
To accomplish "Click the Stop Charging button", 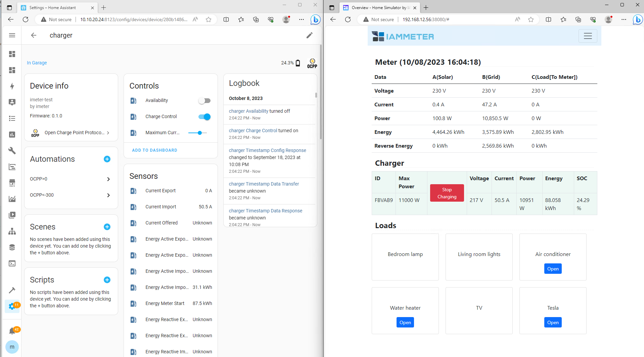I will click(x=447, y=193).
